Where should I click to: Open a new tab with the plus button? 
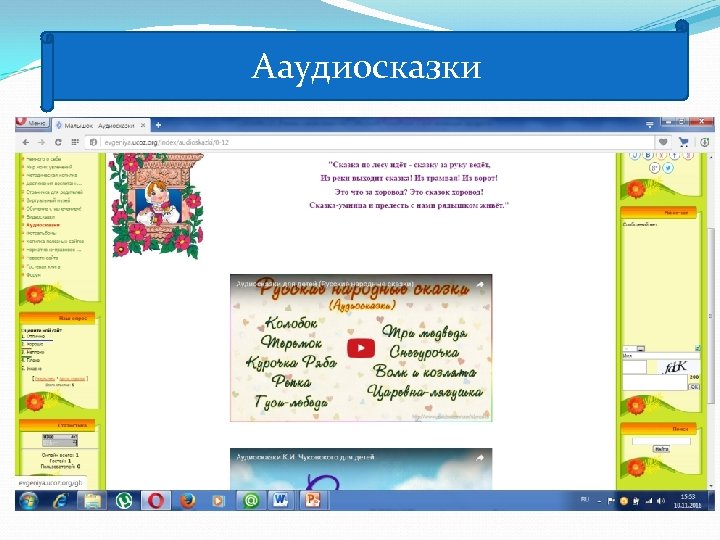point(158,125)
